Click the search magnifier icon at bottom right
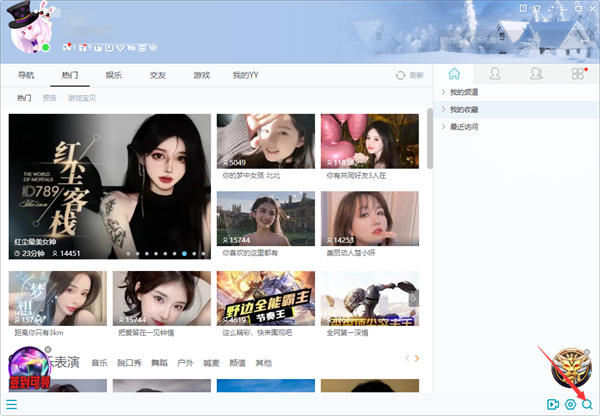 point(587,404)
